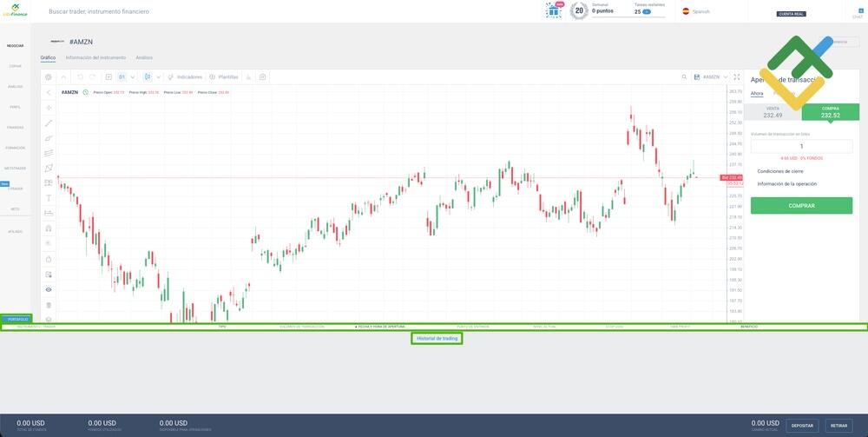Select the geometric shapes drawing tool
The height and width of the screenshot is (437, 868).
[49, 168]
